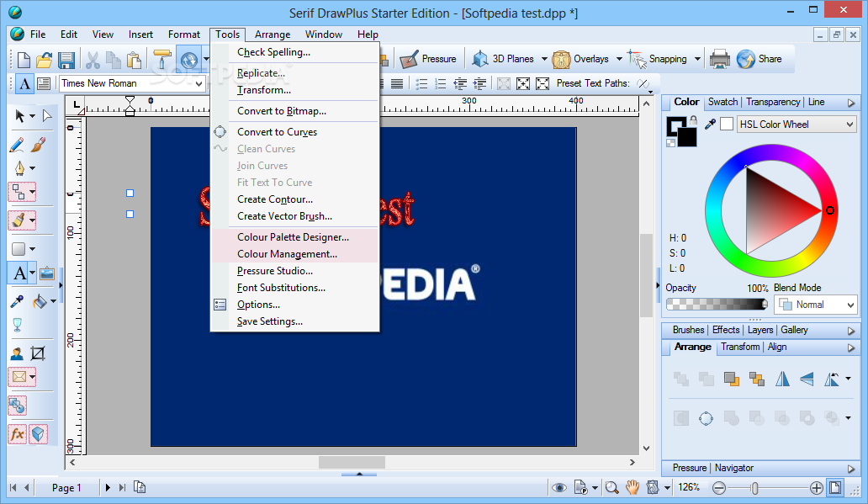Toggle the eye preview icon in status bar

(559, 487)
